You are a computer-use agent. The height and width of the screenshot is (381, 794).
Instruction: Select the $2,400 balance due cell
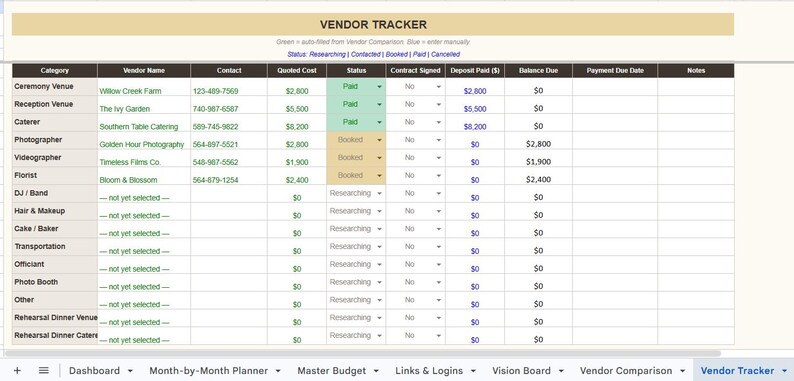coord(538,175)
